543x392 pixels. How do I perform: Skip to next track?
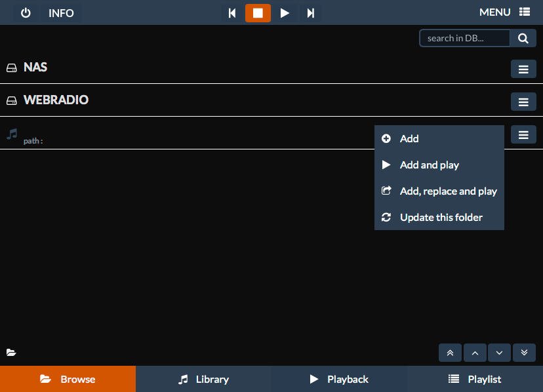pyautogui.click(x=310, y=13)
